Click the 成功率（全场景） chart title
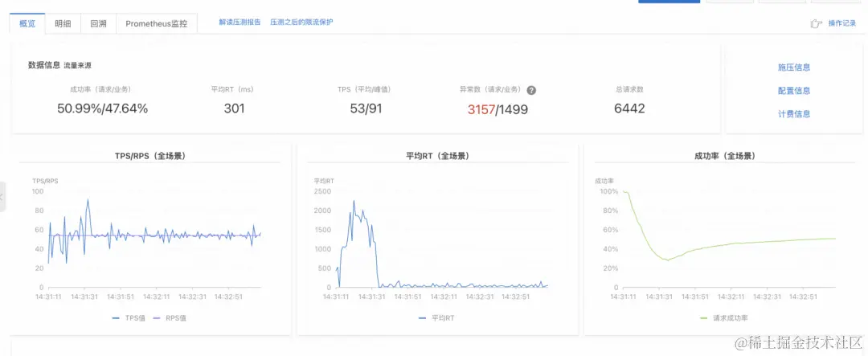Image resolution: width=868 pixels, height=356 pixels. 725,156
